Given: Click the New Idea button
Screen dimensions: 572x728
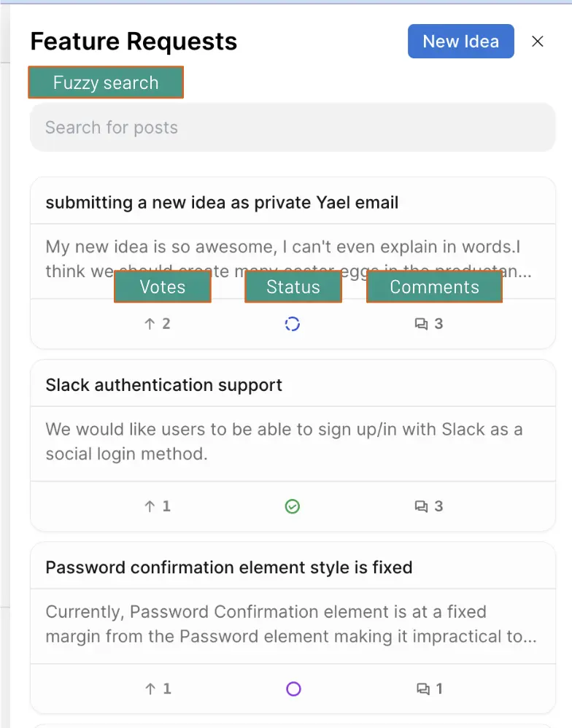Looking at the screenshot, I should tap(460, 41).
